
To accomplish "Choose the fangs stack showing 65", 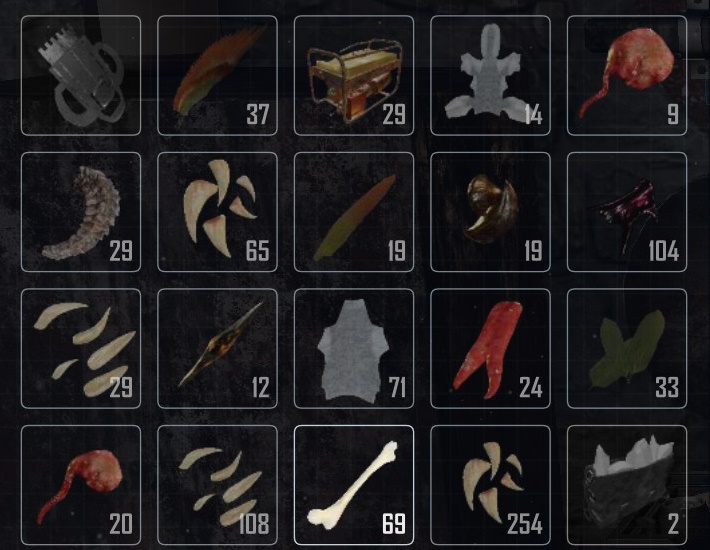I will click(217, 212).
